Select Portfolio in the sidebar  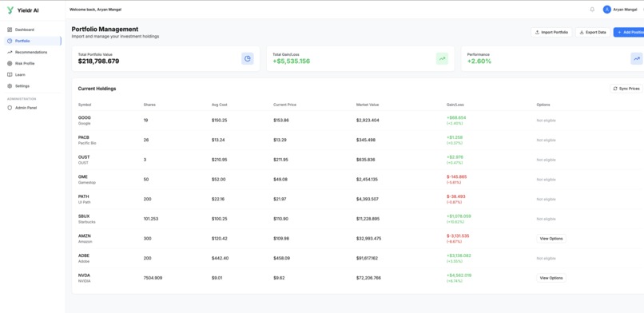[33, 41]
